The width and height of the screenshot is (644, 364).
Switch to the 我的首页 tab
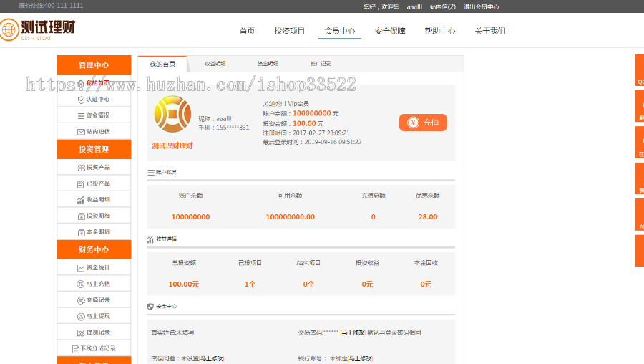click(162, 64)
